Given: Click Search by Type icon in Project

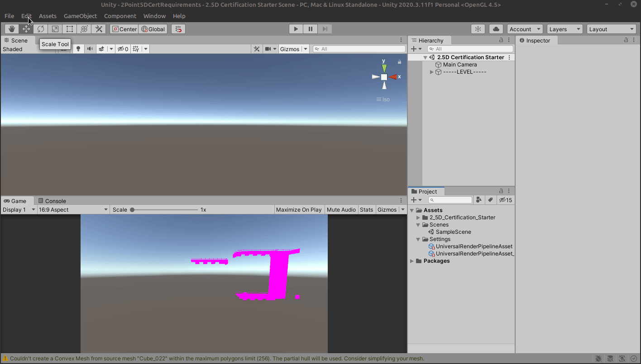Looking at the screenshot, I should coord(479,200).
